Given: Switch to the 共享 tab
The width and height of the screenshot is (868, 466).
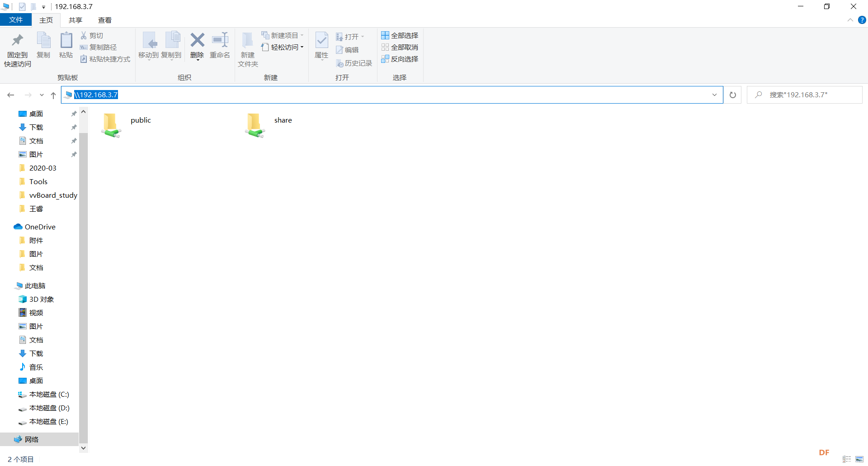Looking at the screenshot, I should [75, 20].
